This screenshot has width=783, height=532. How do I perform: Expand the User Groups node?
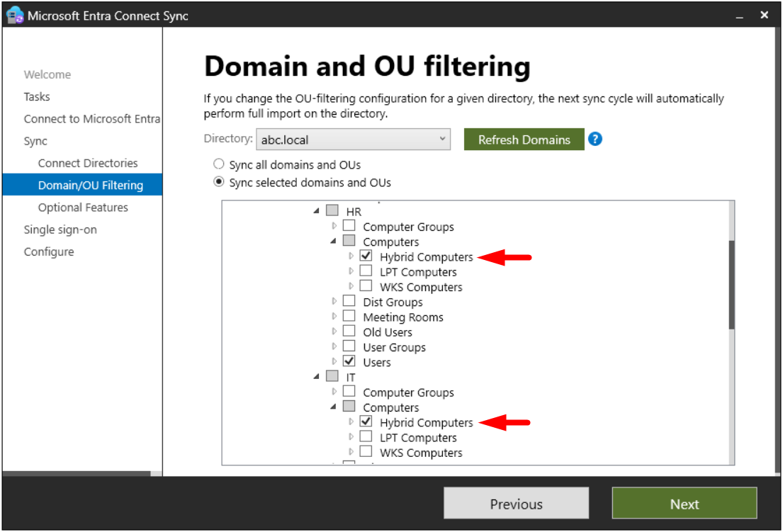tap(334, 346)
